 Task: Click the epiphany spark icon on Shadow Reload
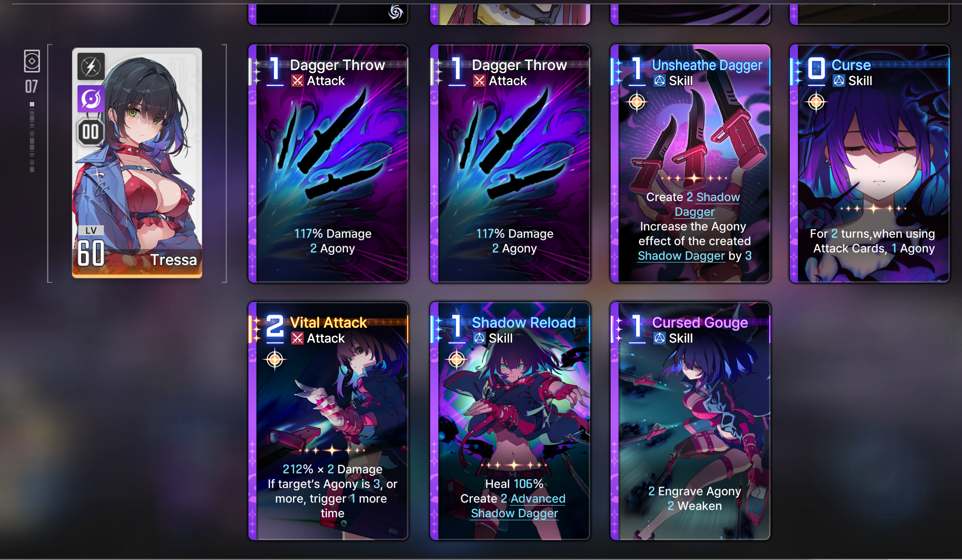457,359
